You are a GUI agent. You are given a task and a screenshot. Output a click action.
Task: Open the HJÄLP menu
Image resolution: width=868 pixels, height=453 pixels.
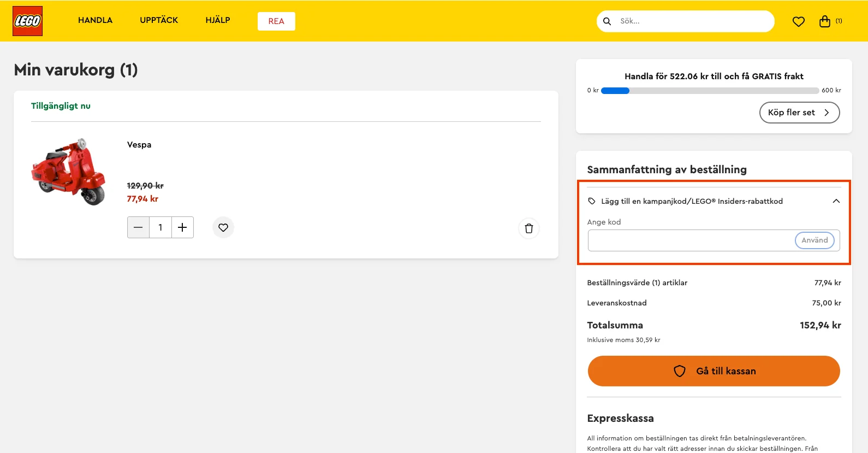pyautogui.click(x=218, y=20)
